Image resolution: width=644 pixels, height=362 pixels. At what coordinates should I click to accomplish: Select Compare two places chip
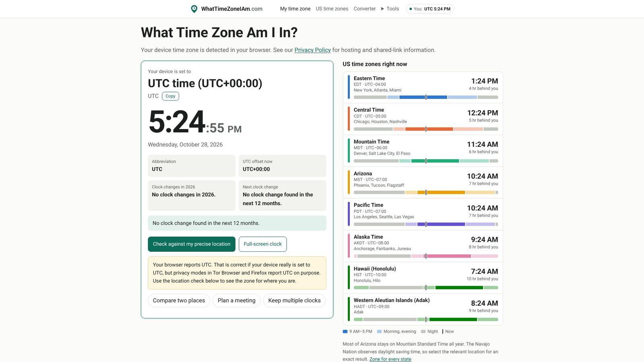point(179,300)
